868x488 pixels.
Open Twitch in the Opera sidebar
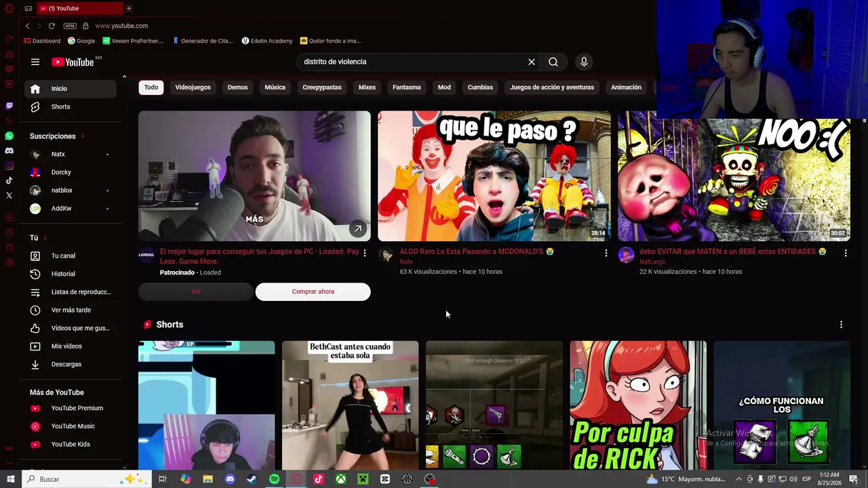tap(9, 106)
